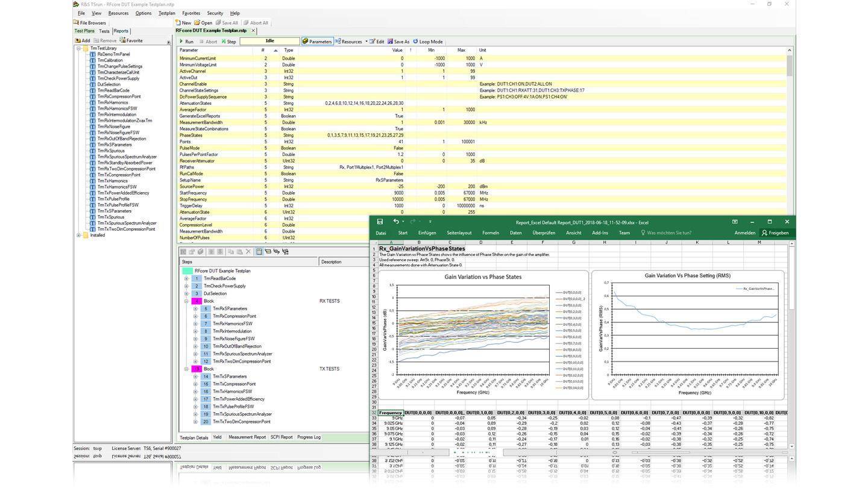This screenshot has width=868, height=488.
Task: Click the Excel save icon
Action: (x=380, y=222)
